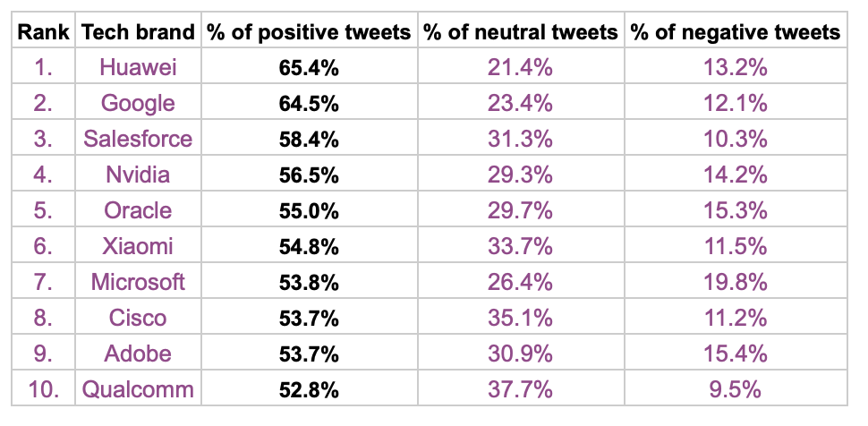Click the rank 10. cell
Viewport: 868px width, 426px height.
(x=43, y=390)
